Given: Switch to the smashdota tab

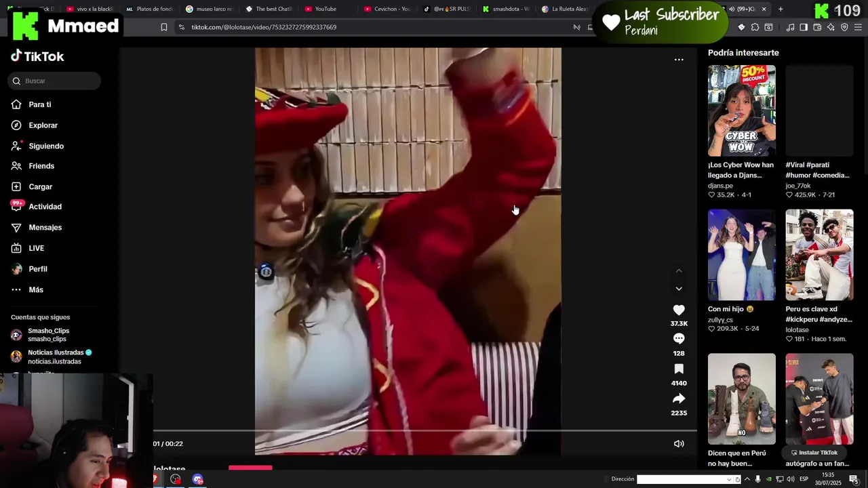Looking at the screenshot, I should click(506, 9).
